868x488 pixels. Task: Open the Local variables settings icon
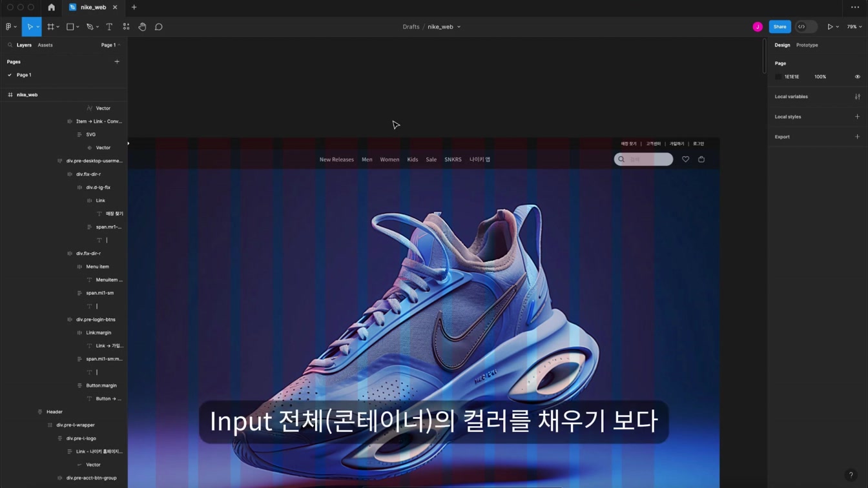[857, 97]
